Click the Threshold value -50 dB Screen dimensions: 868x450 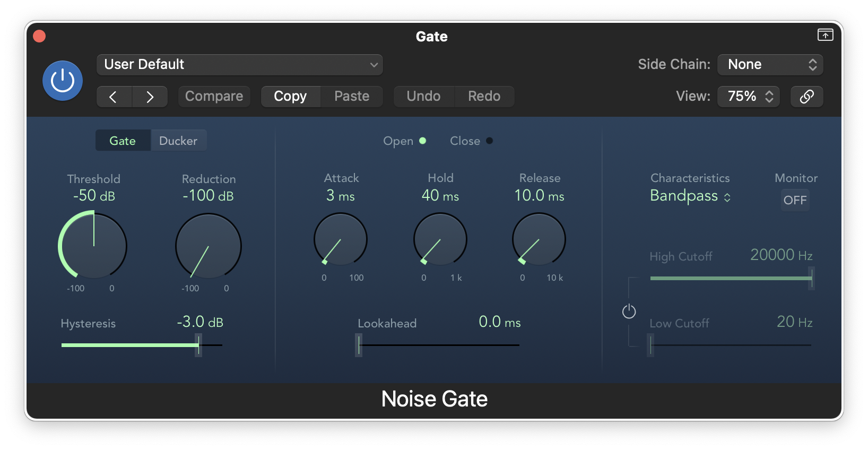(x=94, y=196)
